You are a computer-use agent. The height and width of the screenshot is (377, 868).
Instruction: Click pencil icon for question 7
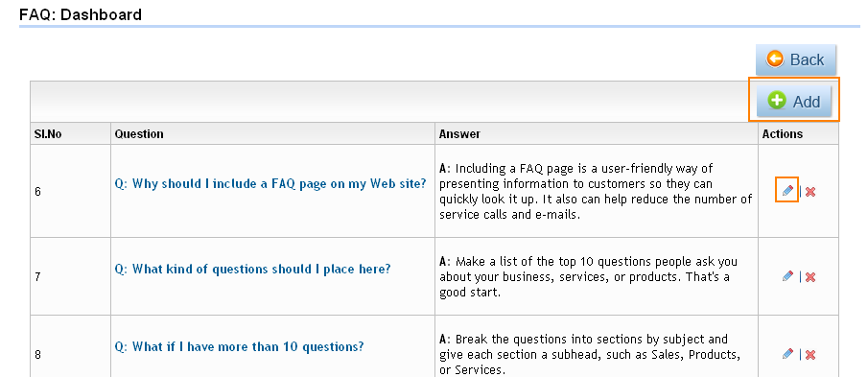pos(787,276)
